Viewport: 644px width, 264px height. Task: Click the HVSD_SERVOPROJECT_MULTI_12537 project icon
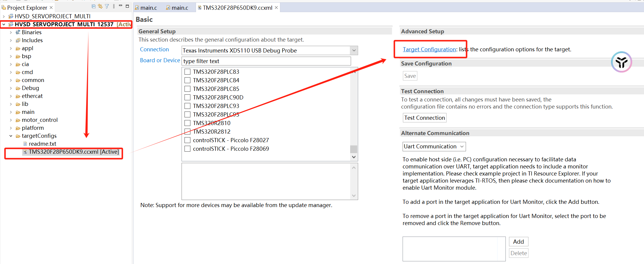pos(11,24)
